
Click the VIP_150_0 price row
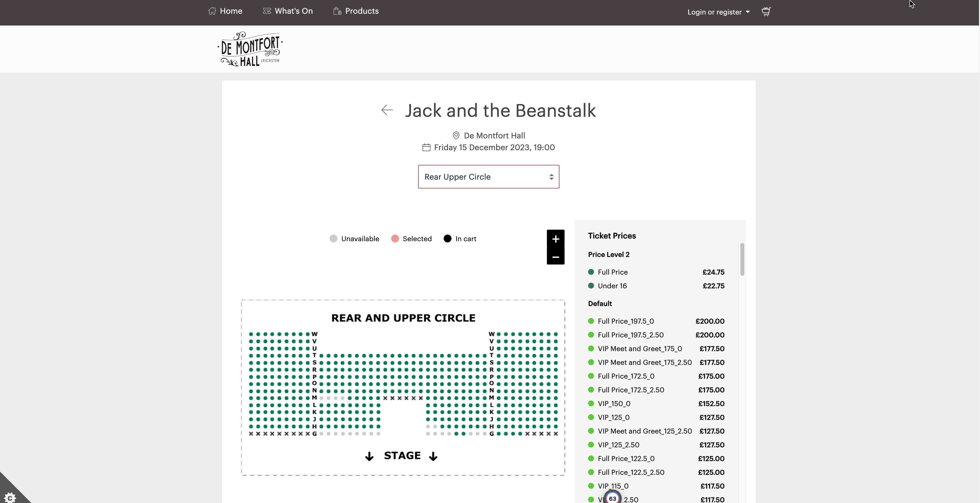click(x=656, y=403)
